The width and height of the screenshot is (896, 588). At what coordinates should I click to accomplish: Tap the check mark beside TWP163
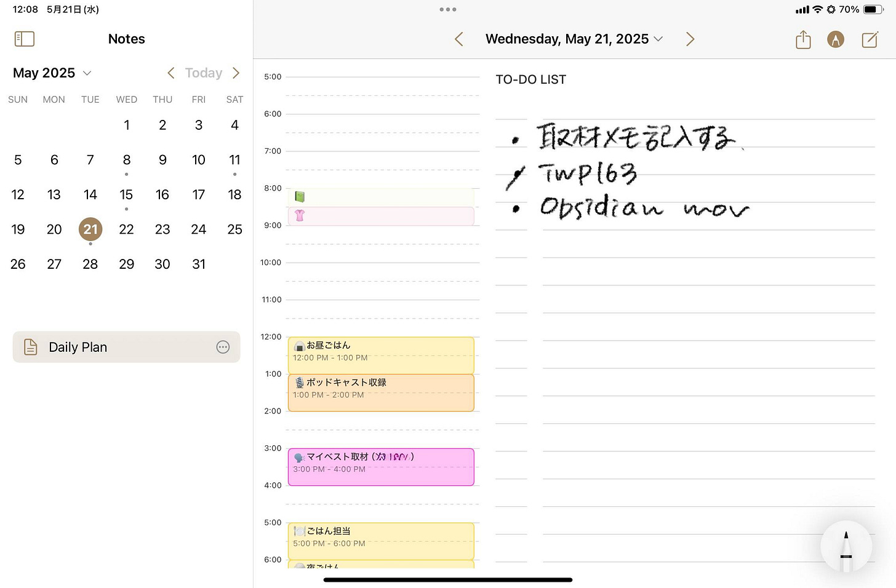(516, 177)
